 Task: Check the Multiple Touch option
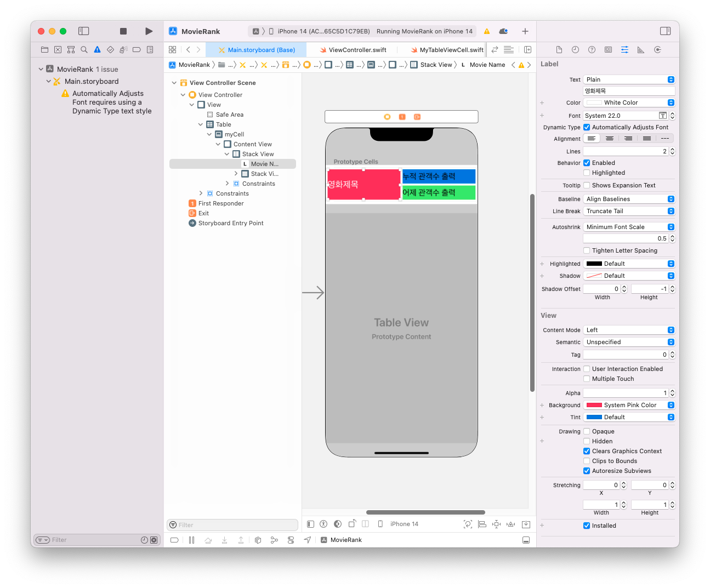point(587,379)
